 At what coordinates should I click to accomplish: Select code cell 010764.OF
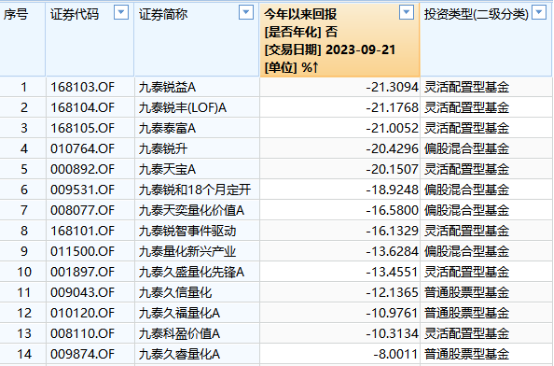82,149
